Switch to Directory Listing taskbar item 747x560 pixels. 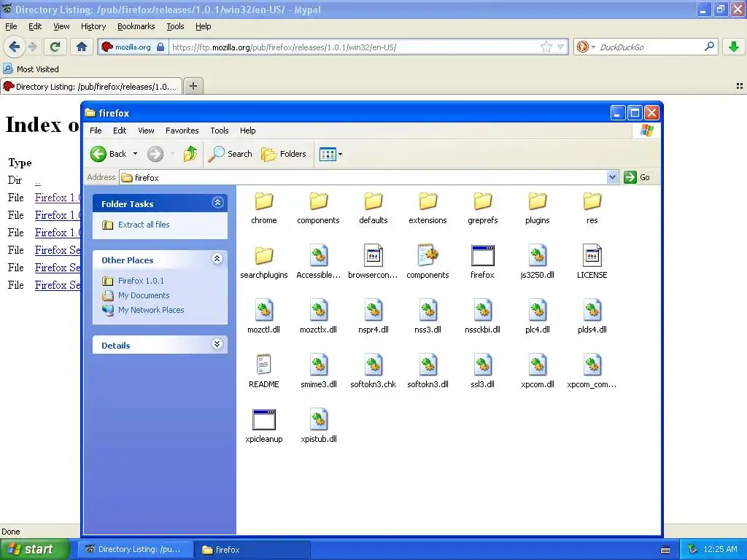click(x=136, y=549)
